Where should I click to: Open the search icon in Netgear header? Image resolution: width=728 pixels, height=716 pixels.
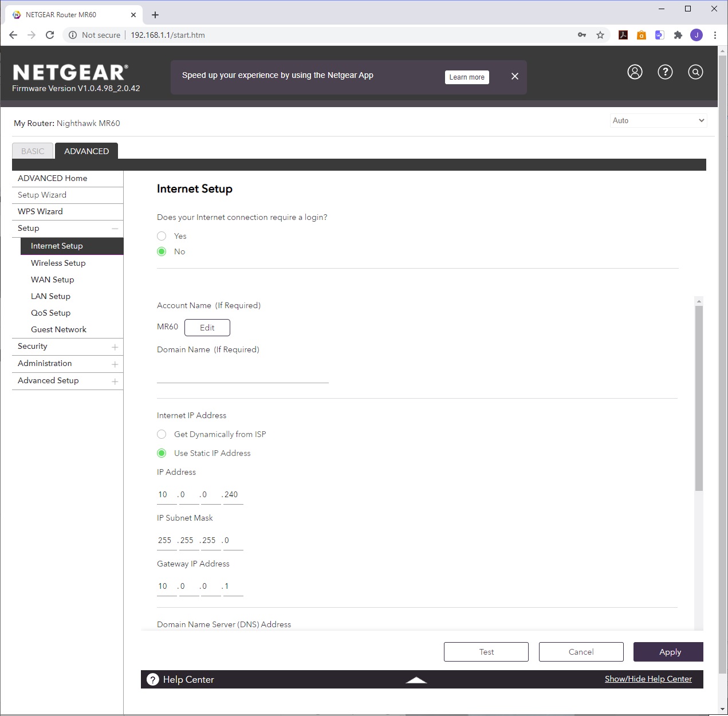[x=695, y=72]
